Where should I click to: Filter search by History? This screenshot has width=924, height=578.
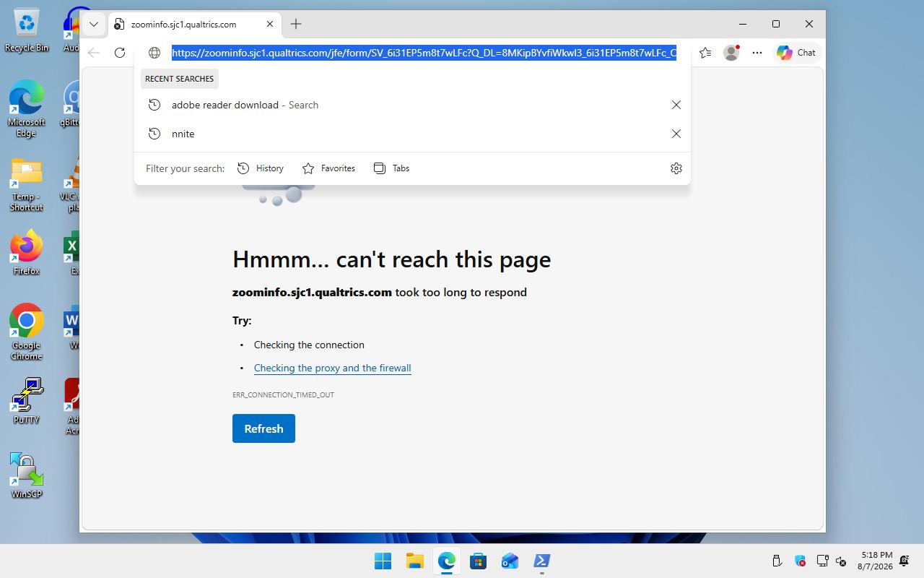click(x=261, y=168)
